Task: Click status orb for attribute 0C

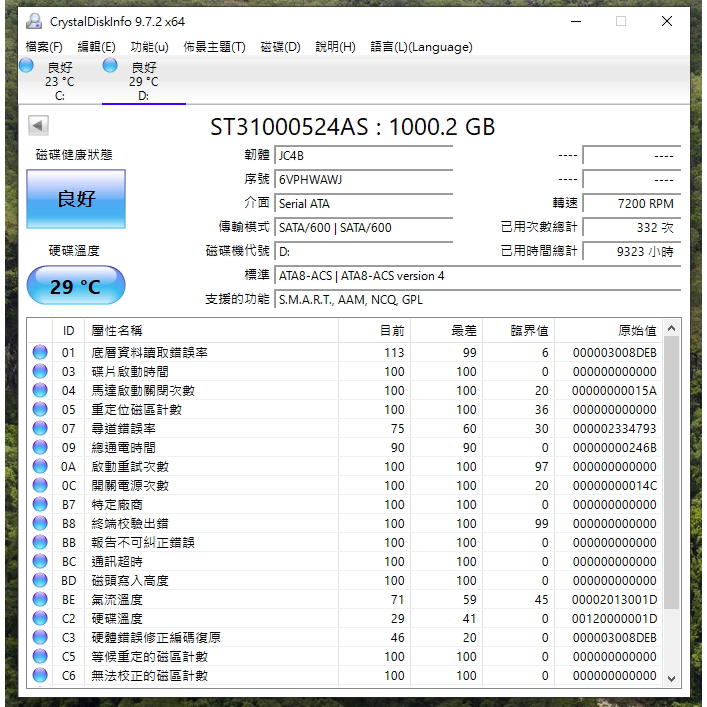Action: point(40,485)
